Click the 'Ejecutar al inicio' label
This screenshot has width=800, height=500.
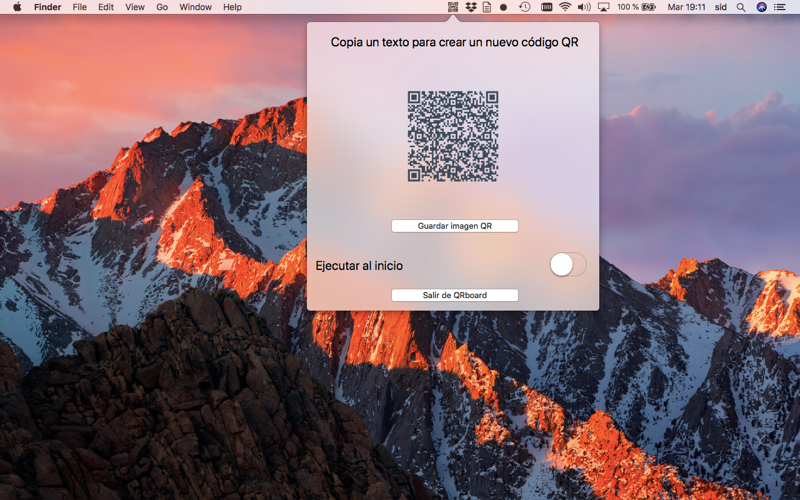pyautogui.click(x=359, y=265)
